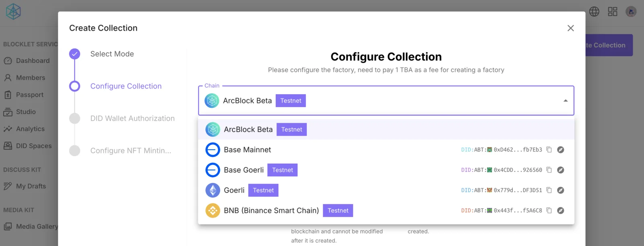Click Testnet badge on Base Goerli
Screen dimensions: 644x246
point(283,170)
